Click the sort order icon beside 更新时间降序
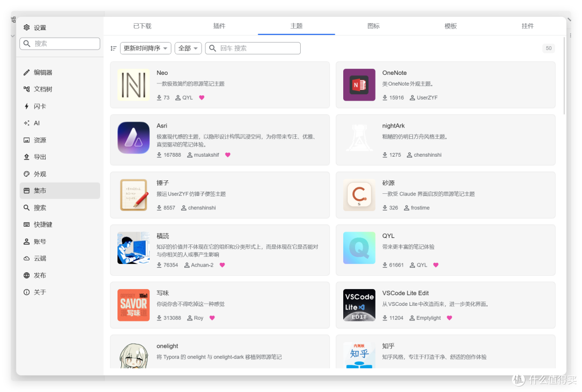The height and width of the screenshot is (392, 582). point(114,48)
